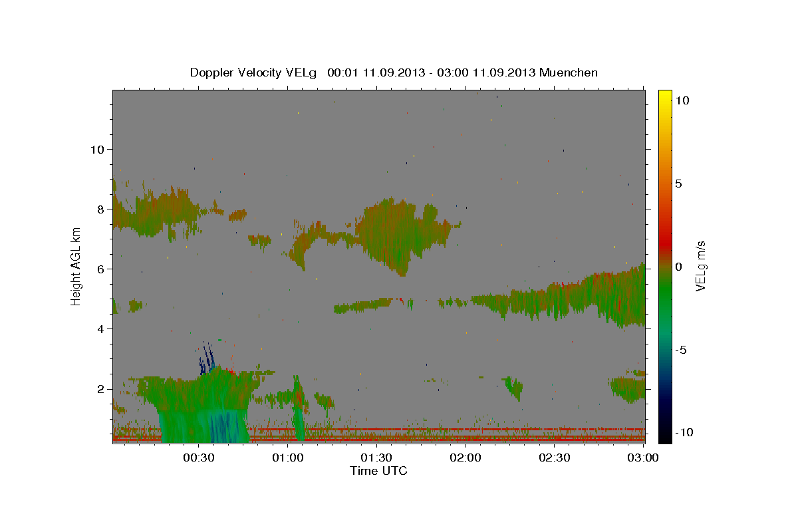Screen dimensions: 798x532
Task: Click the height tick label 2
Action: click(100, 388)
